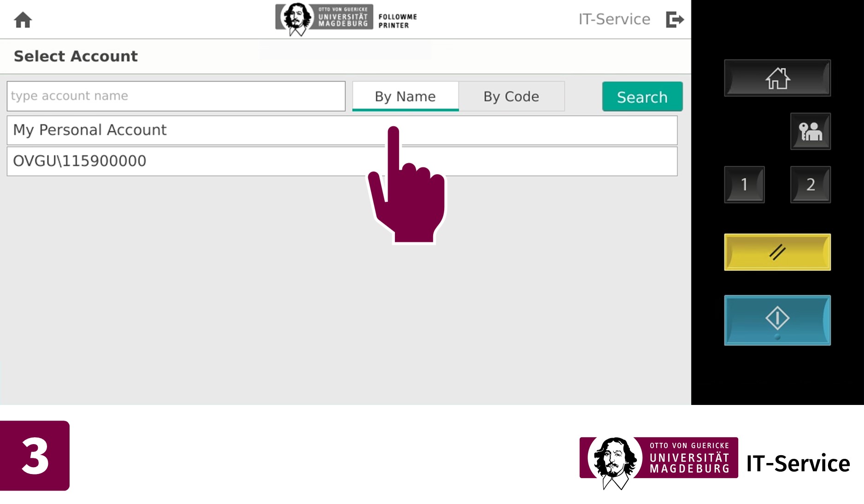Tap the user authentication key icon
The image size is (864, 504).
[x=810, y=131]
